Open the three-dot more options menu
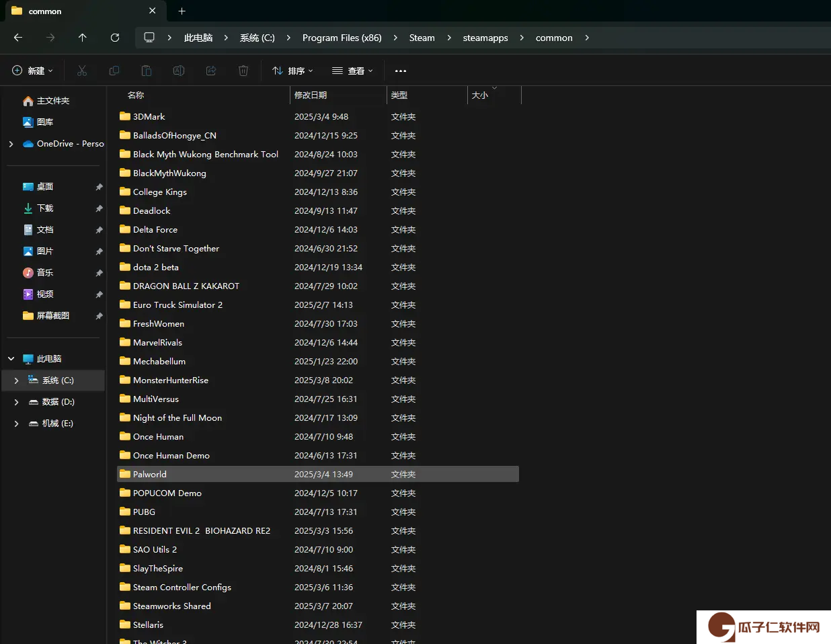The image size is (831, 644). click(401, 71)
